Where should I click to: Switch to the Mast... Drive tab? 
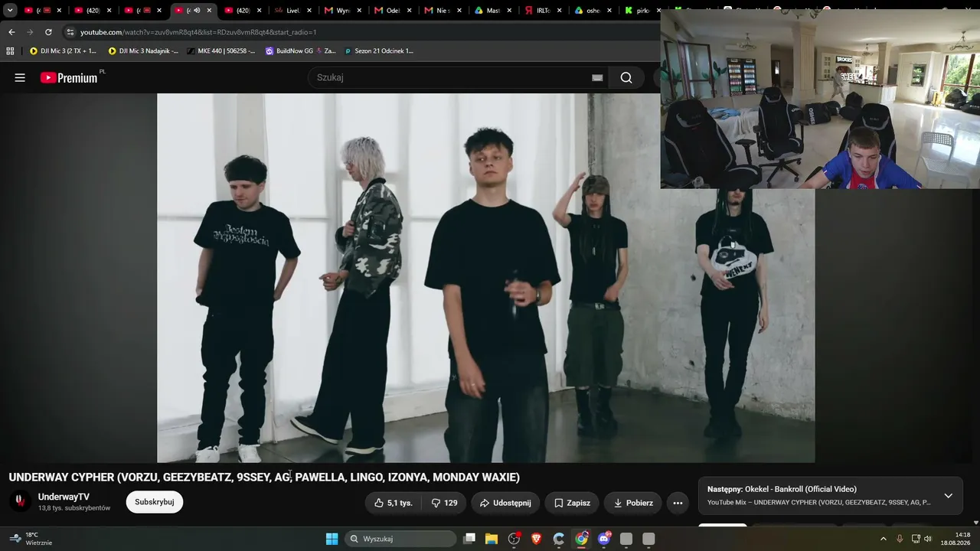pos(494,11)
